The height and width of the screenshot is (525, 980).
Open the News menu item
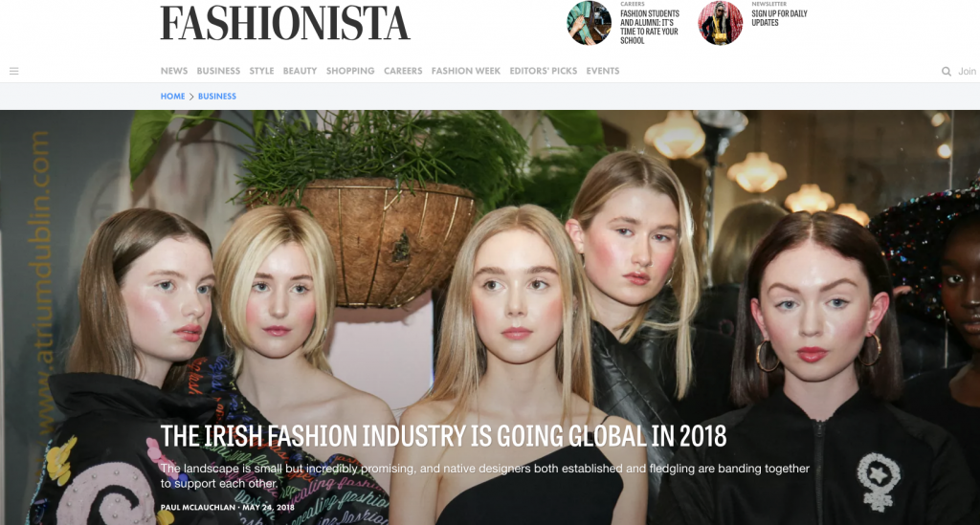[x=174, y=71]
